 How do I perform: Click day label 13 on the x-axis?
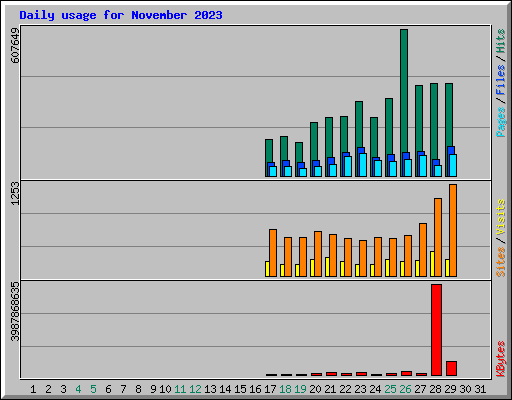[210, 389]
